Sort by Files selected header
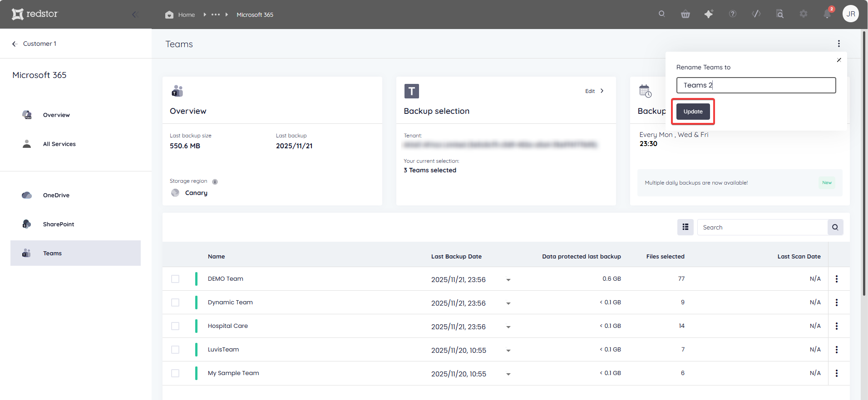 (665, 256)
